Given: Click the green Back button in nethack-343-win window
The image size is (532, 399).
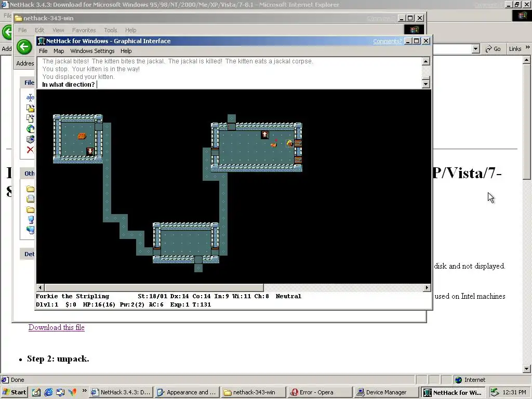Looking at the screenshot, I should (24, 46).
